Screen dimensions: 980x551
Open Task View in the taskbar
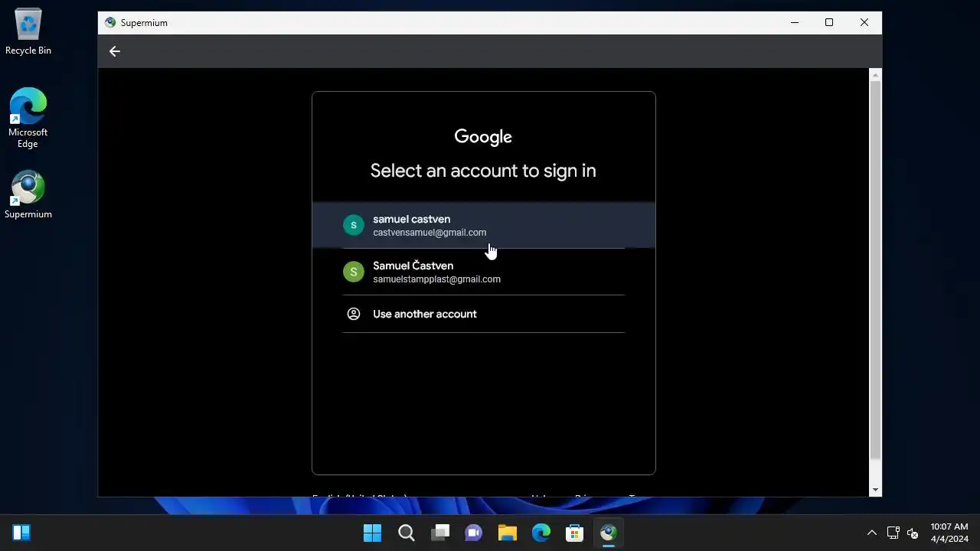click(x=440, y=533)
